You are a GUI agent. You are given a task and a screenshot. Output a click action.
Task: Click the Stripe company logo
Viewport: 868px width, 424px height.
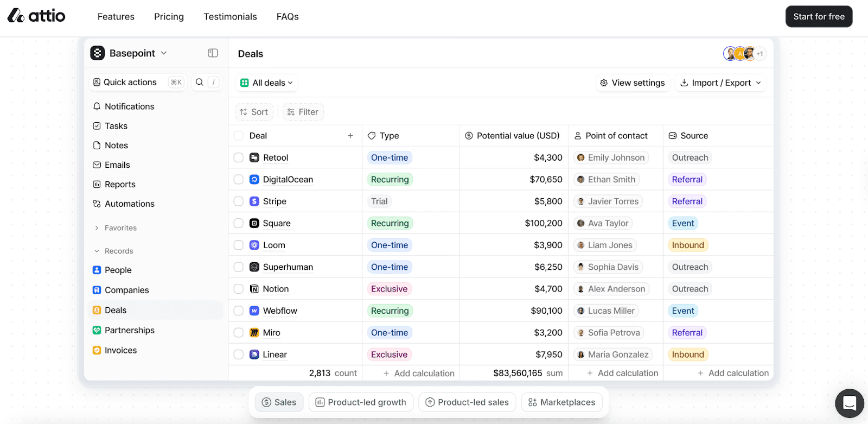(254, 201)
